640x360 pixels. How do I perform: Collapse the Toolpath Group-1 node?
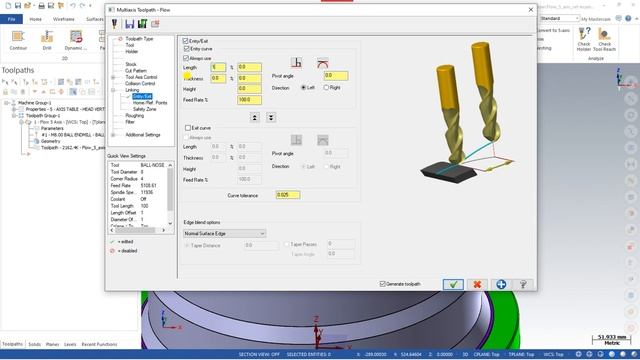14,116
